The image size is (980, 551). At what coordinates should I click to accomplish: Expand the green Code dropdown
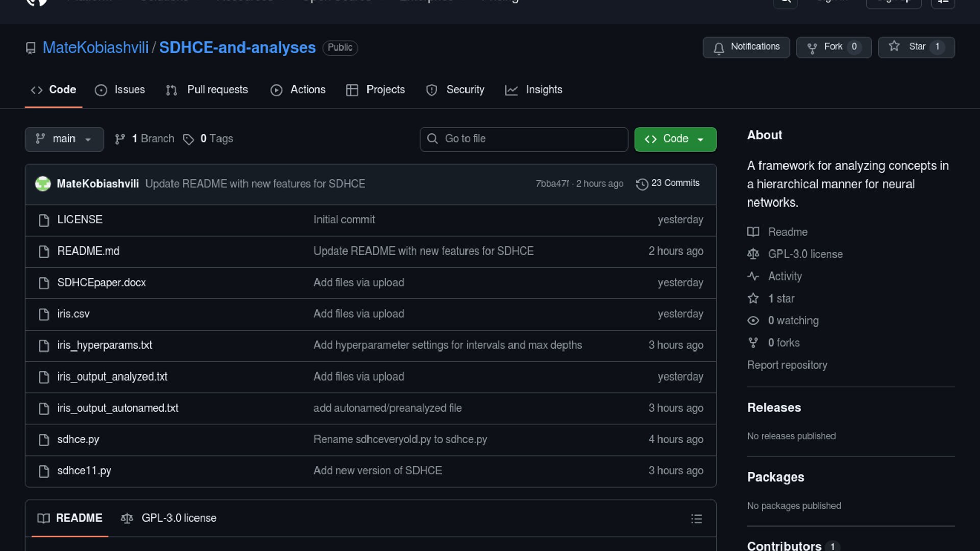(x=675, y=139)
